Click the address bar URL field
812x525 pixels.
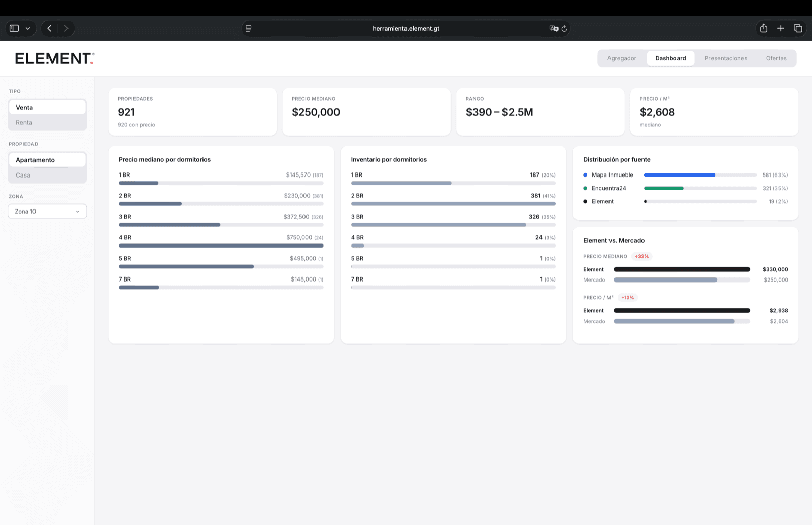(405, 28)
